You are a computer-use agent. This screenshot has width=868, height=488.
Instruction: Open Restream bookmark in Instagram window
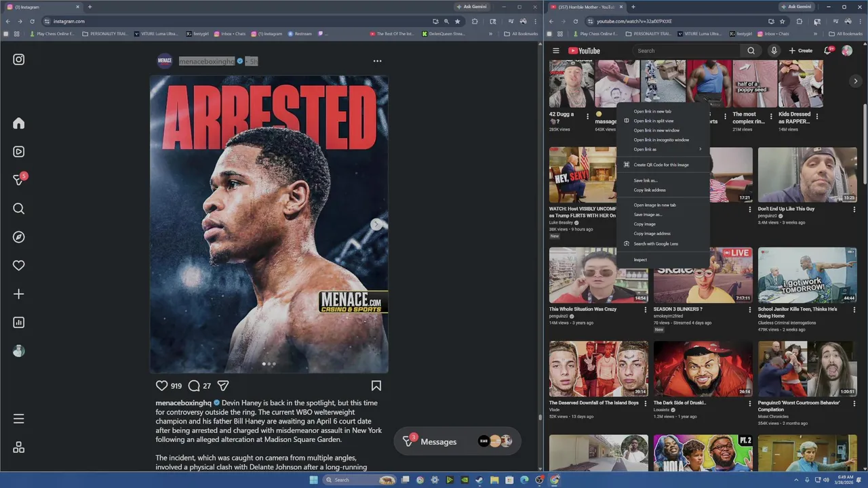click(x=300, y=34)
